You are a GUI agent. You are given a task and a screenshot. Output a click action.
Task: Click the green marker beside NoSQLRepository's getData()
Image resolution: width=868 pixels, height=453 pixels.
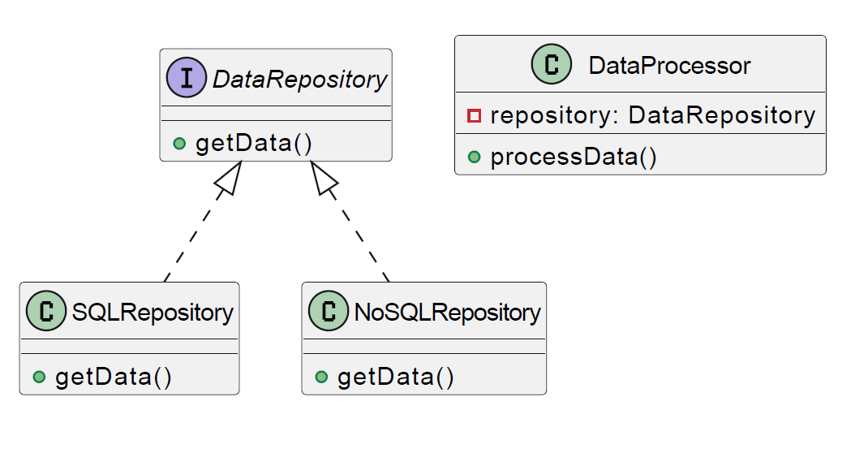tap(321, 377)
